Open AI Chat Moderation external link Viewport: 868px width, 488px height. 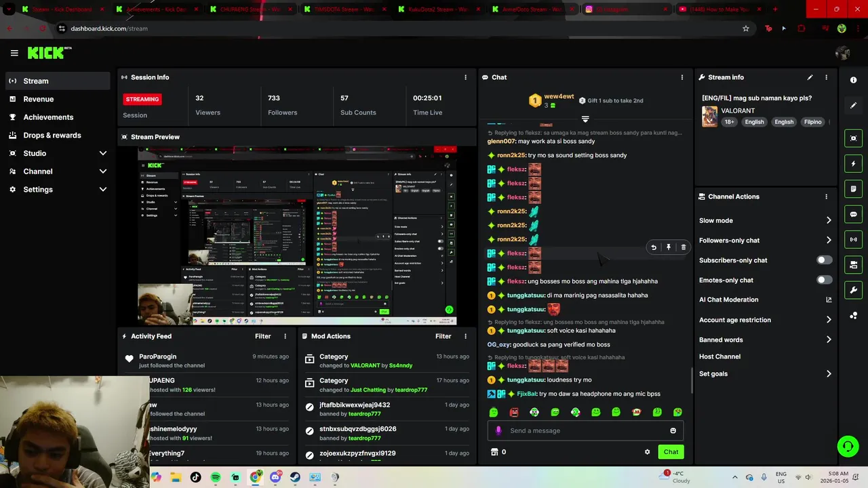tap(829, 300)
